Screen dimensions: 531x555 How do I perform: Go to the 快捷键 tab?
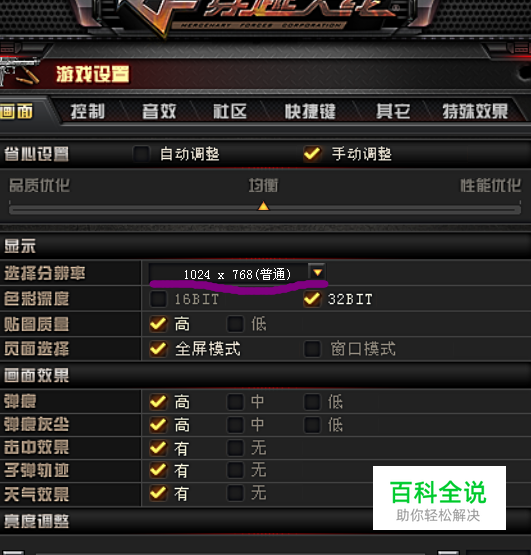click(x=310, y=112)
